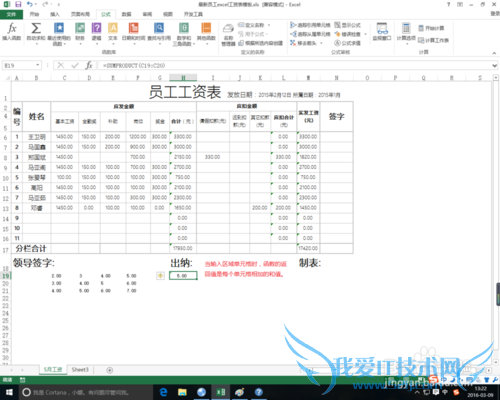Image resolution: width=500 pixels, height=400 pixels.
Task: Click Error Checking (错误检查) icon
Action: pos(337,34)
